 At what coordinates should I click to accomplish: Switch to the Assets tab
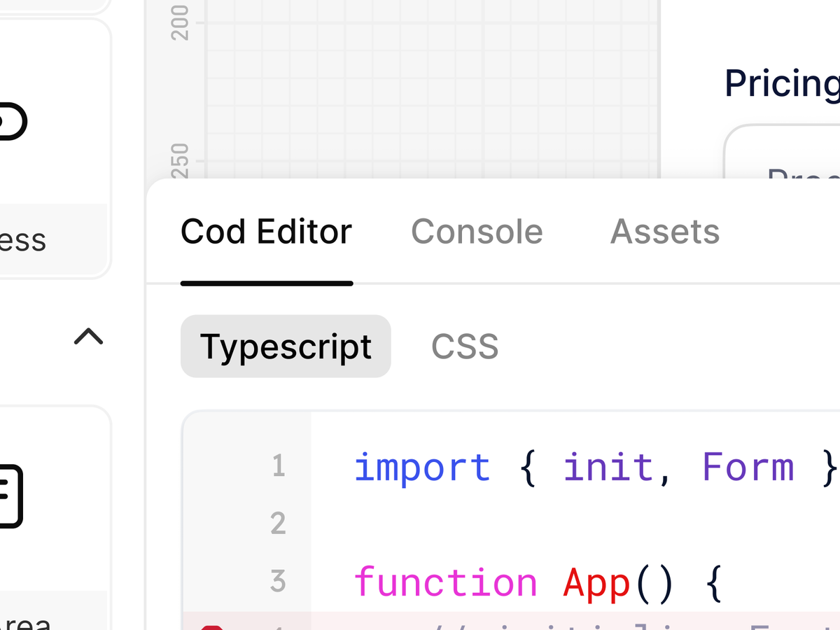(665, 232)
